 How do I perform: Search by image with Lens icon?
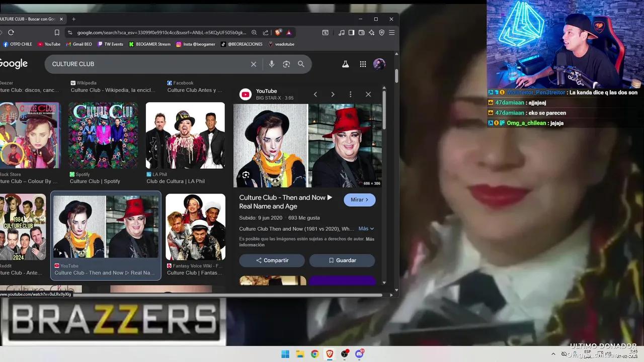(286, 64)
